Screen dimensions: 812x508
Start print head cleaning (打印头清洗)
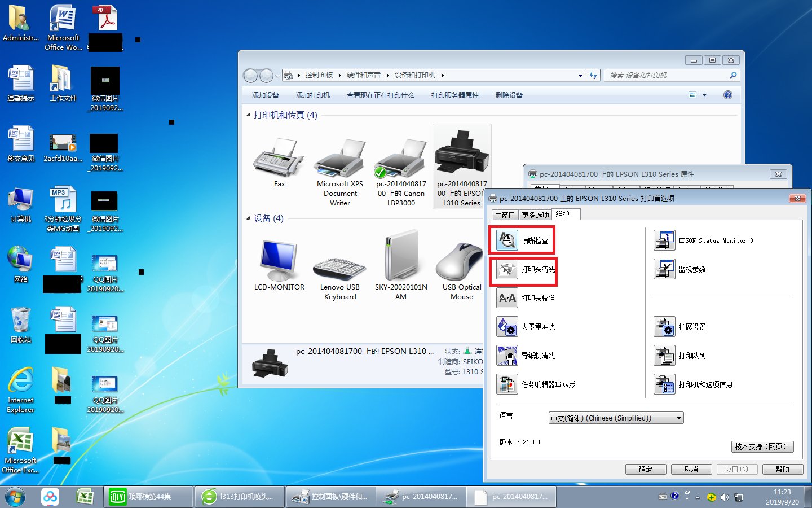(507, 270)
